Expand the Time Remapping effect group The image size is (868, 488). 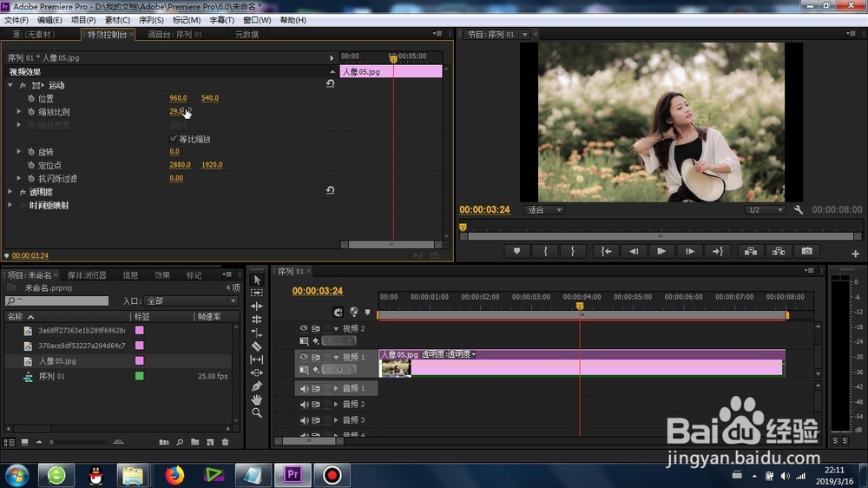[x=10, y=205]
